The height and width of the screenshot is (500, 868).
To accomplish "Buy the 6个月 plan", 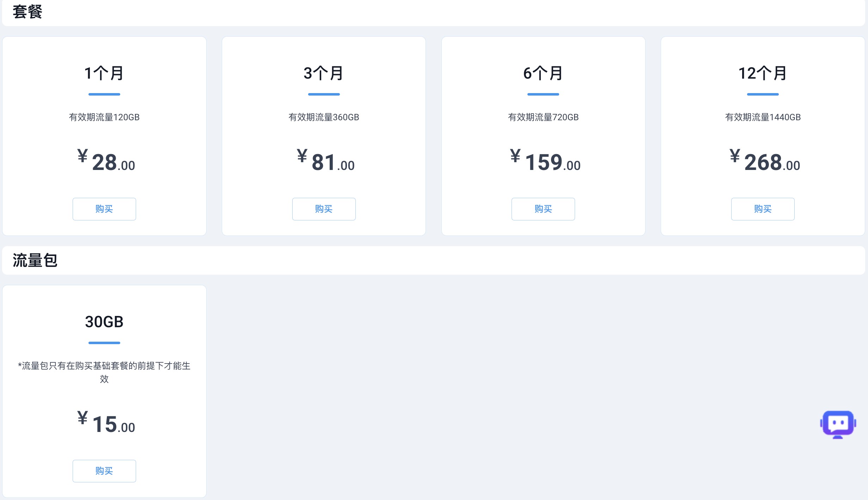I will 543,209.
